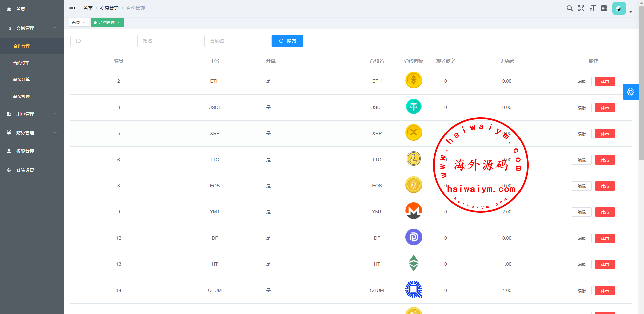Toggle fullscreen mode icon

[x=581, y=8]
